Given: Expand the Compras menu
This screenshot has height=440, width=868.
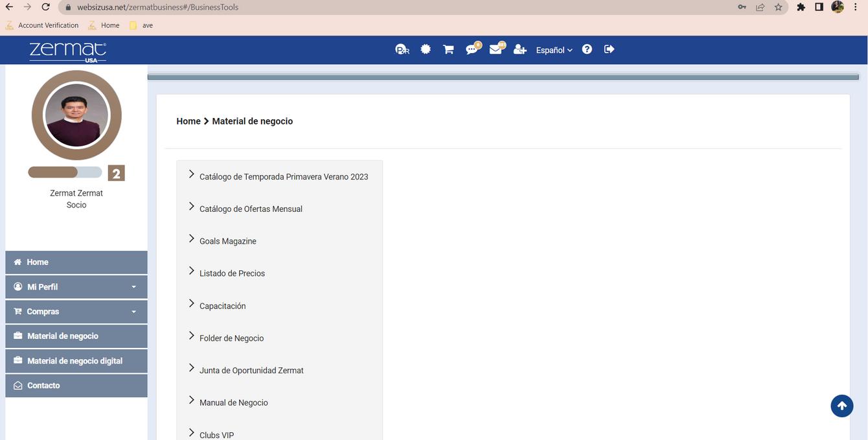Looking at the screenshot, I should pyautogui.click(x=76, y=312).
